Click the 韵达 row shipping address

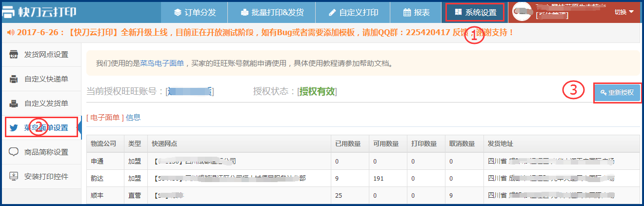click(552, 178)
